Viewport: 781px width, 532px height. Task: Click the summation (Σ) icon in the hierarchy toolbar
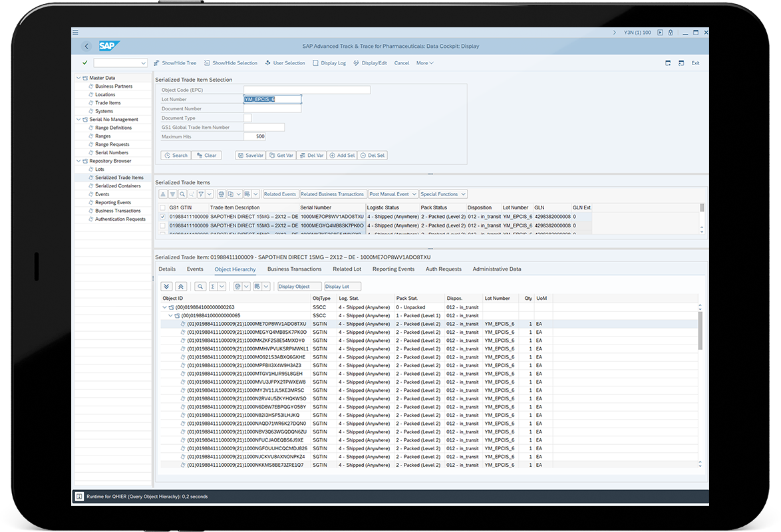213,286
